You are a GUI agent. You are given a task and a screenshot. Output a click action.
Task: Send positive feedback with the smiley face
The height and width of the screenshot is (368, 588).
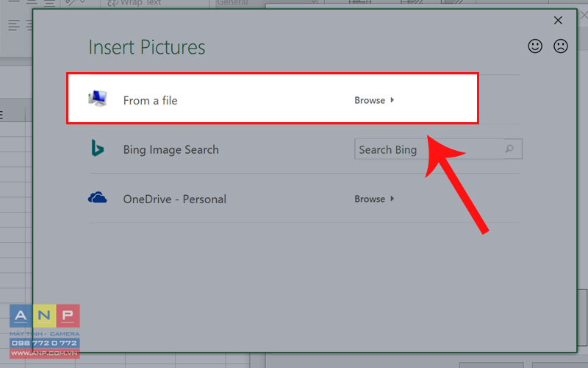[535, 46]
